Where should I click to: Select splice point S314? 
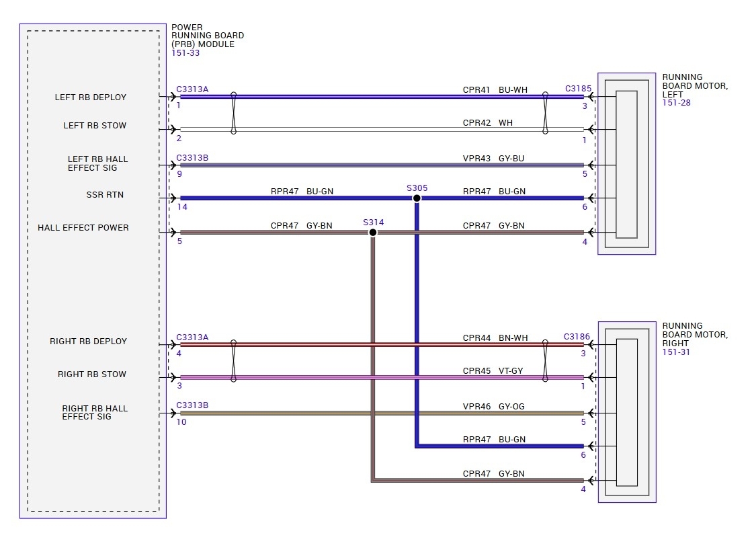373,233
